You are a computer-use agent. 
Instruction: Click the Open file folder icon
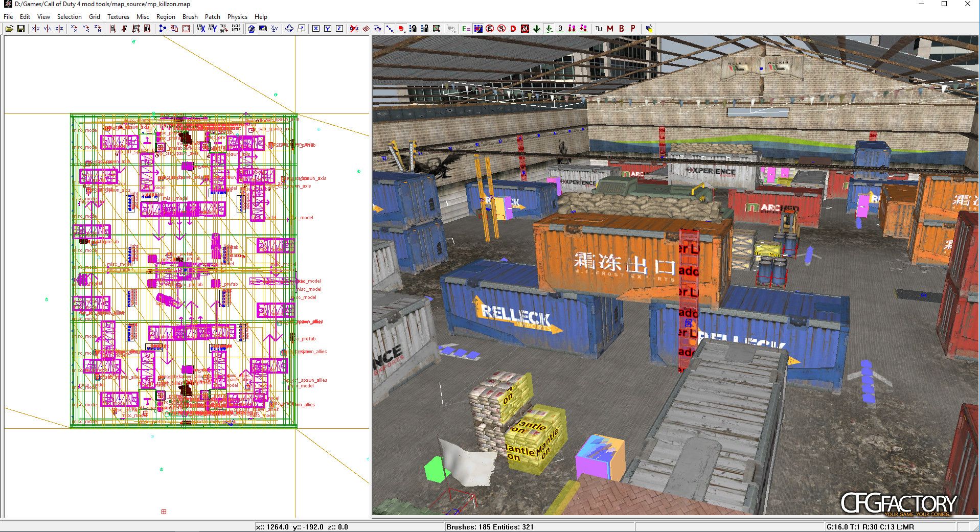[x=9, y=29]
